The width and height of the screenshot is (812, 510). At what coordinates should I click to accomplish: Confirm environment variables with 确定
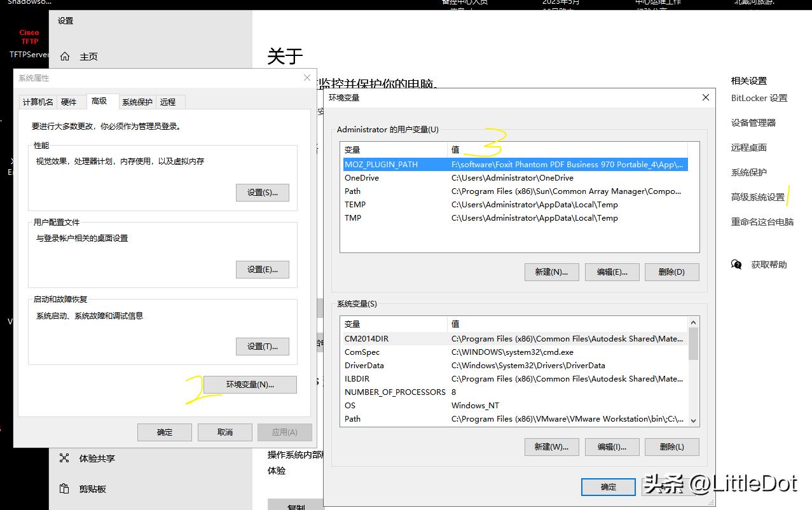coord(607,486)
